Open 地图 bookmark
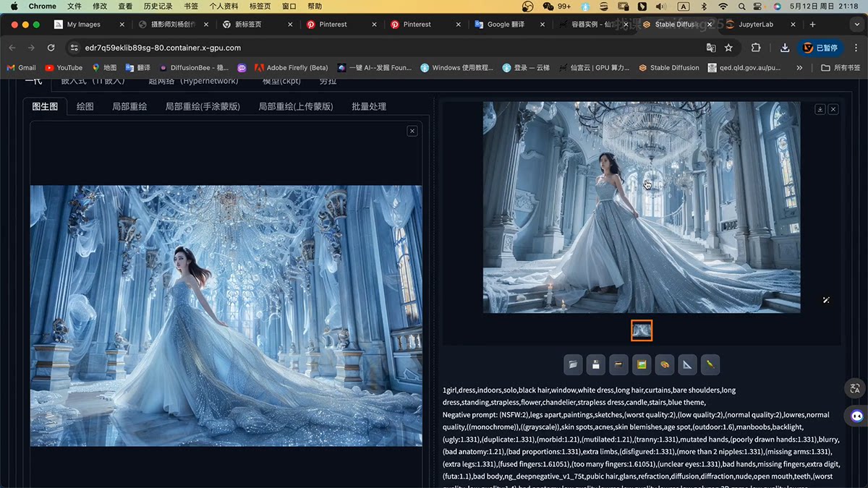Image resolution: width=868 pixels, height=488 pixels. pyautogui.click(x=104, y=68)
